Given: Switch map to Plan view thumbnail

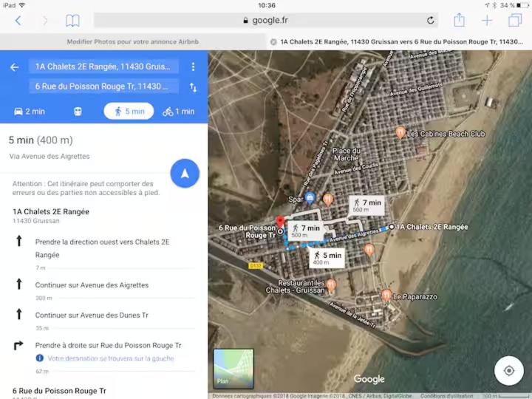Looking at the screenshot, I should (233, 369).
